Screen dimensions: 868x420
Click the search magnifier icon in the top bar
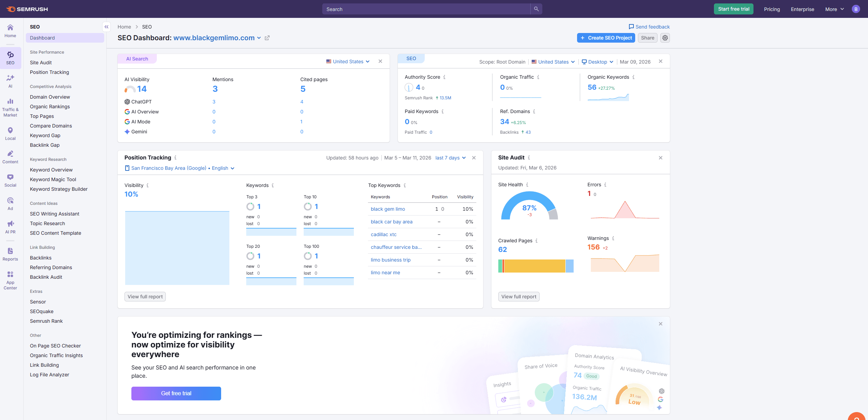(536, 9)
